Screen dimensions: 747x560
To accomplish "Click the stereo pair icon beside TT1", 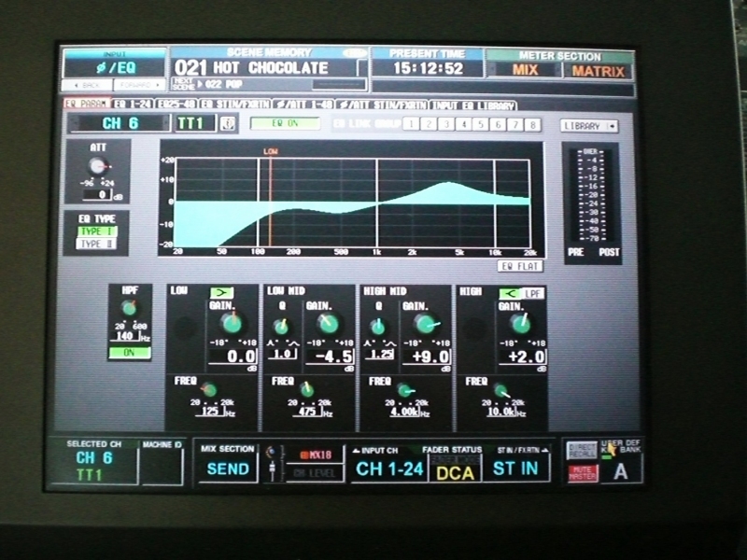I will coord(228,124).
